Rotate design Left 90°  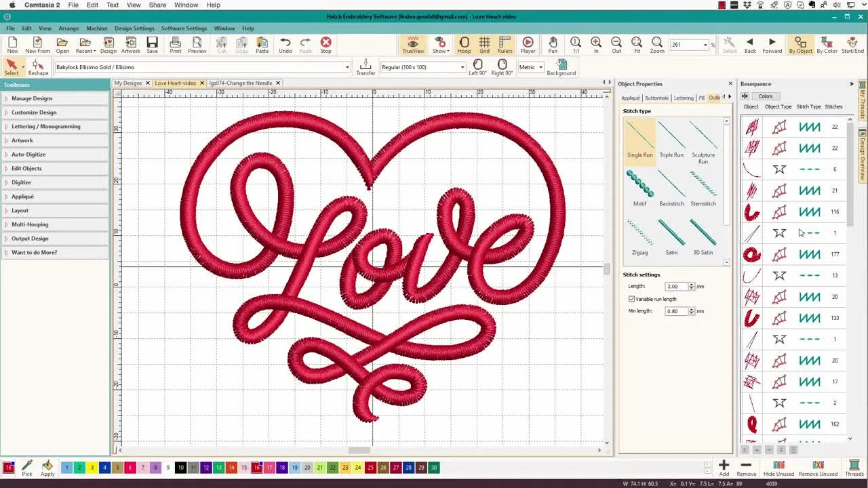coord(477,67)
